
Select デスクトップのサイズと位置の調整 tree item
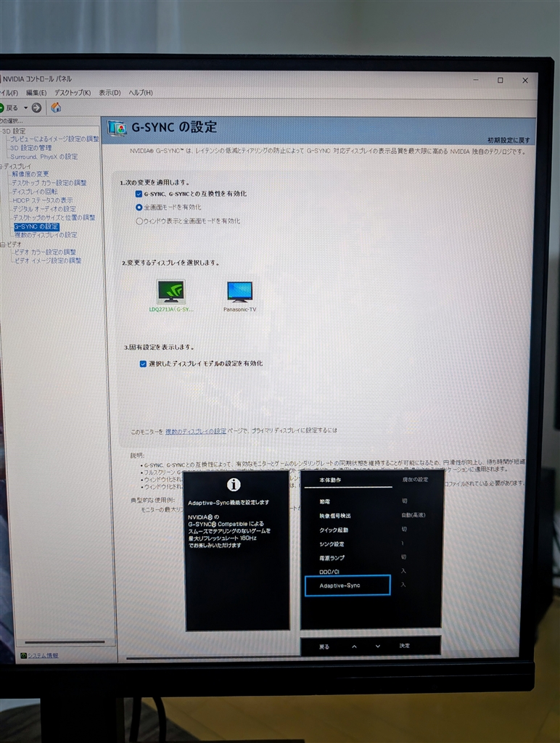54,218
